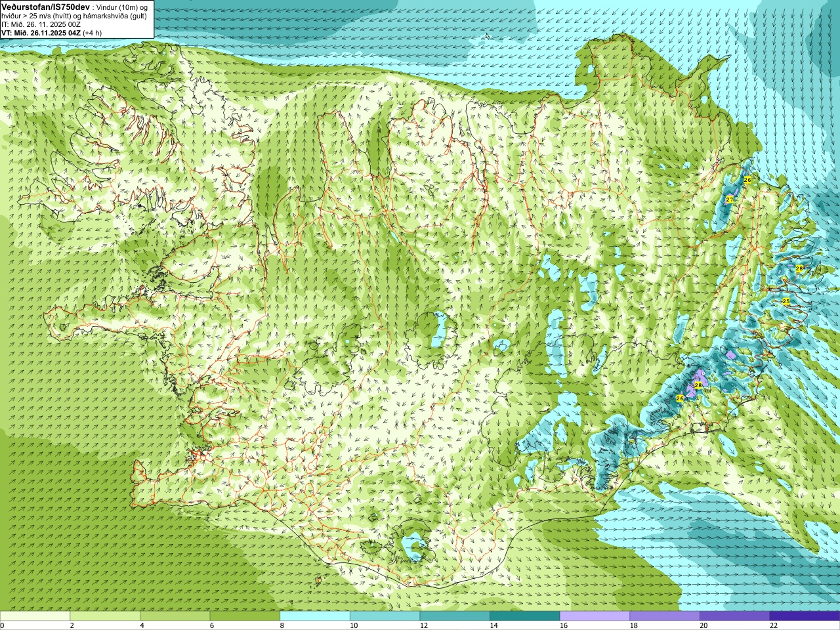The height and width of the screenshot is (630, 840).
Task: Click the 26 gust label nearest the 27 label
Action: (x=747, y=179)
